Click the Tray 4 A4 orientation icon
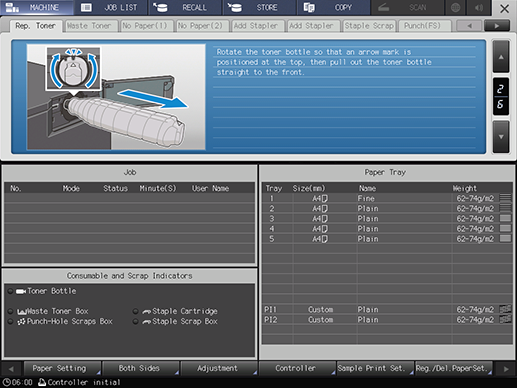The width and height of the screenshot is (517, 388). pyautogui.click(x=325, y=229)
